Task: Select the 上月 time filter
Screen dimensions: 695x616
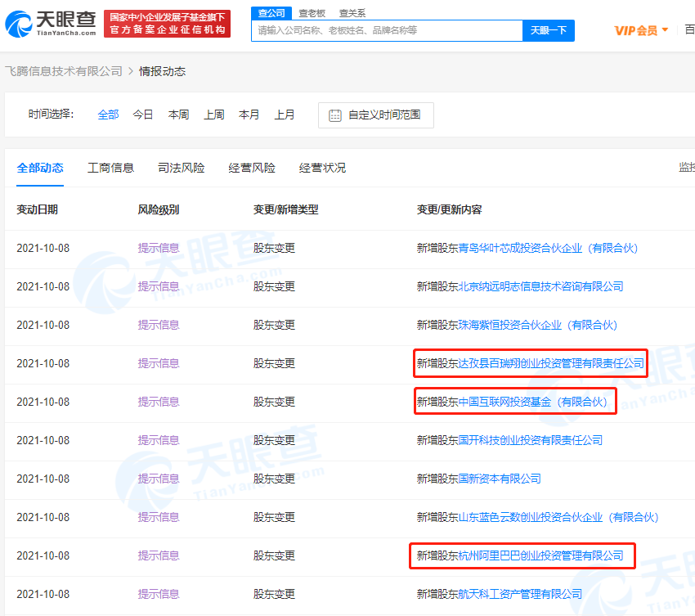Action: click(285, 115)
